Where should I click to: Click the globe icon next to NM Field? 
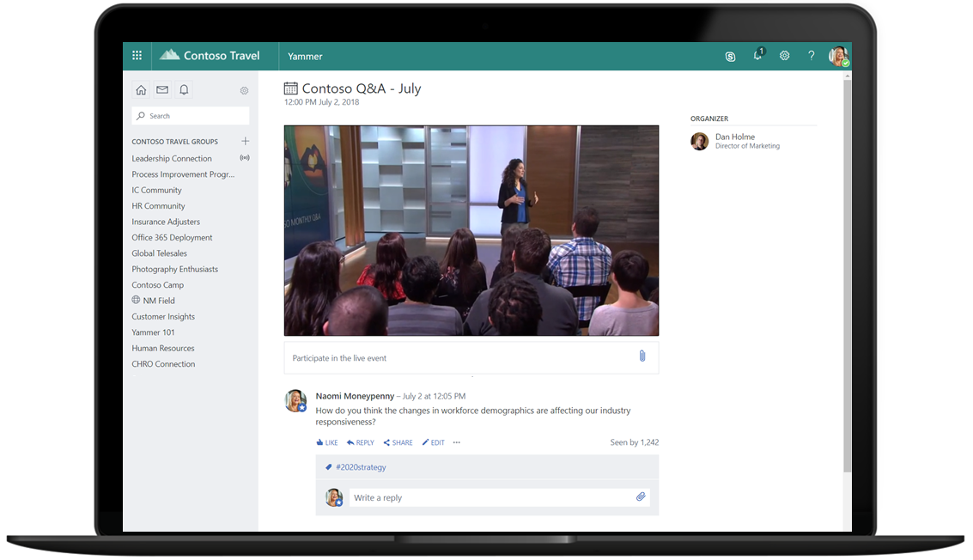click(135, 300)
